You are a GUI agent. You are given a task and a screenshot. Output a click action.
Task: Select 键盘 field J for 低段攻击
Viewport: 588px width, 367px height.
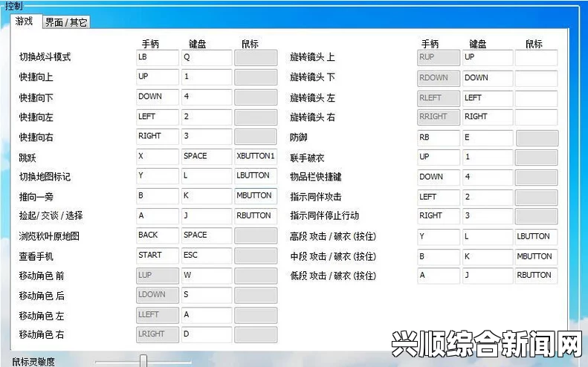click(x=488, y=276)
